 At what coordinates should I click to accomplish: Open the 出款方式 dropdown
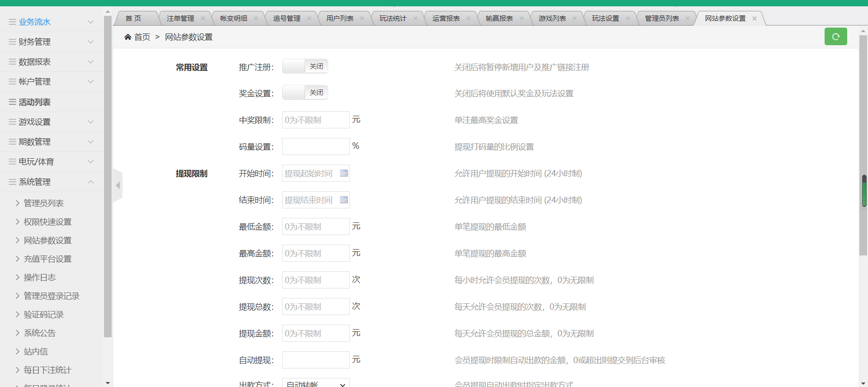click(316, 383)
